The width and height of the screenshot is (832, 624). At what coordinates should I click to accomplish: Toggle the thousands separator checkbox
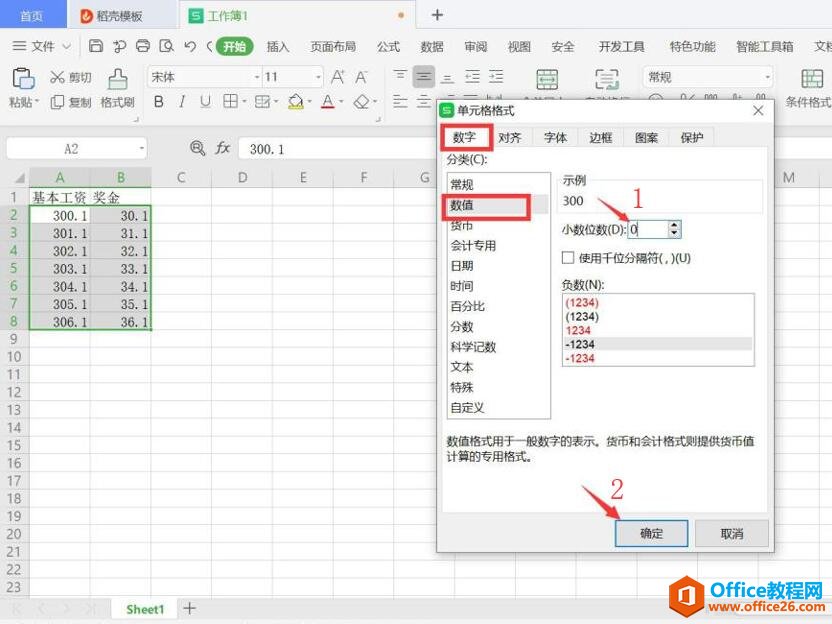pyautogui.click(x=568, y=258)
